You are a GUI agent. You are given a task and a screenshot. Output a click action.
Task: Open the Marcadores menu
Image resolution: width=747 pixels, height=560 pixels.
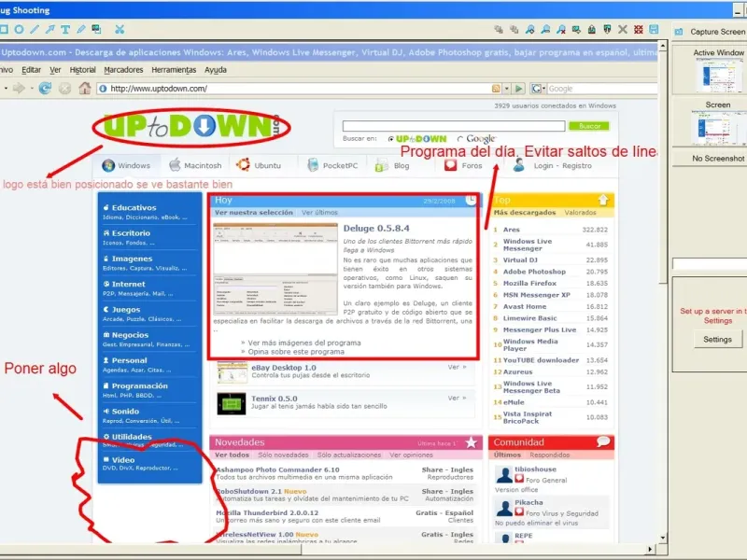pos(123,70)
